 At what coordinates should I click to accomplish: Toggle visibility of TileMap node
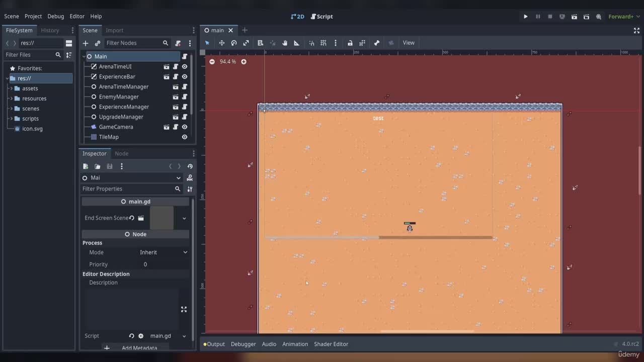185,137
